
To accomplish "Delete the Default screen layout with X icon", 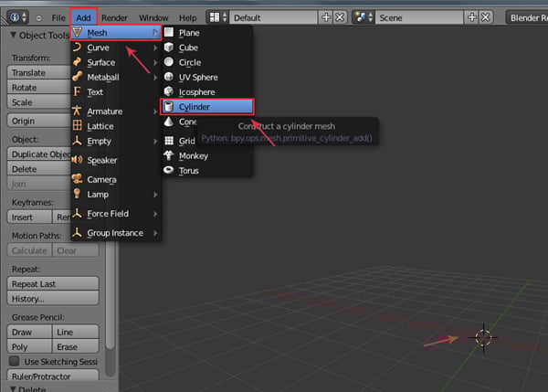I will [x=340, y=17].
